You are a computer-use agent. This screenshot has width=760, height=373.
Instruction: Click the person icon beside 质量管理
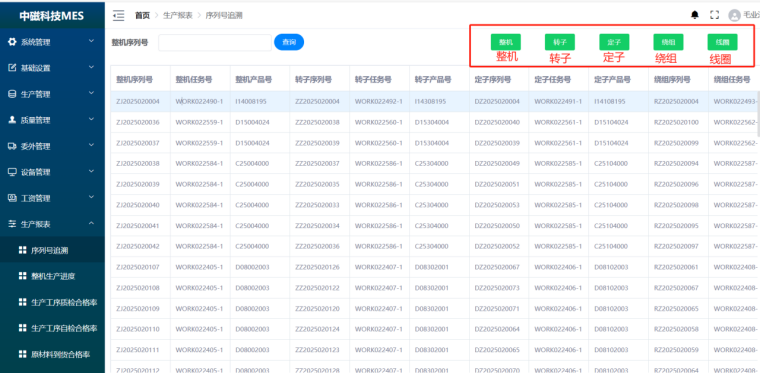click(x=12, y=120)
